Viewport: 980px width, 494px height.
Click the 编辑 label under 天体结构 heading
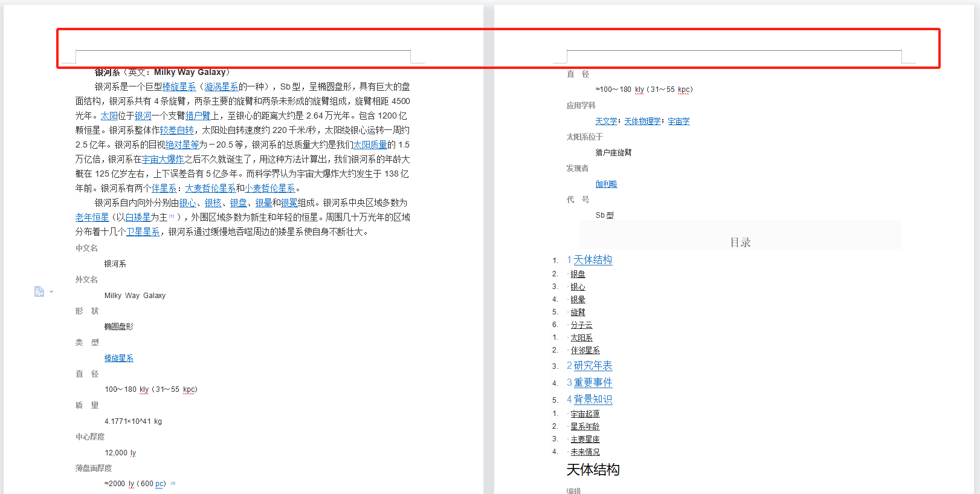573,490
